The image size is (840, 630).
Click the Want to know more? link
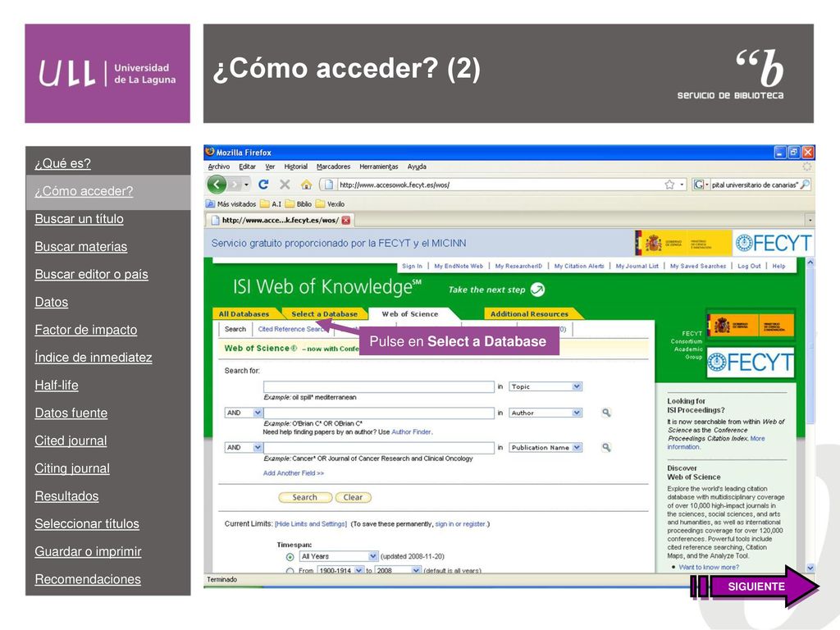pos(709,567)
